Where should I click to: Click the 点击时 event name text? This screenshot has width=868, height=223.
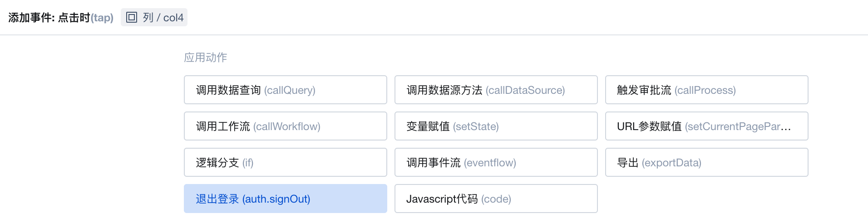point(74,18)
